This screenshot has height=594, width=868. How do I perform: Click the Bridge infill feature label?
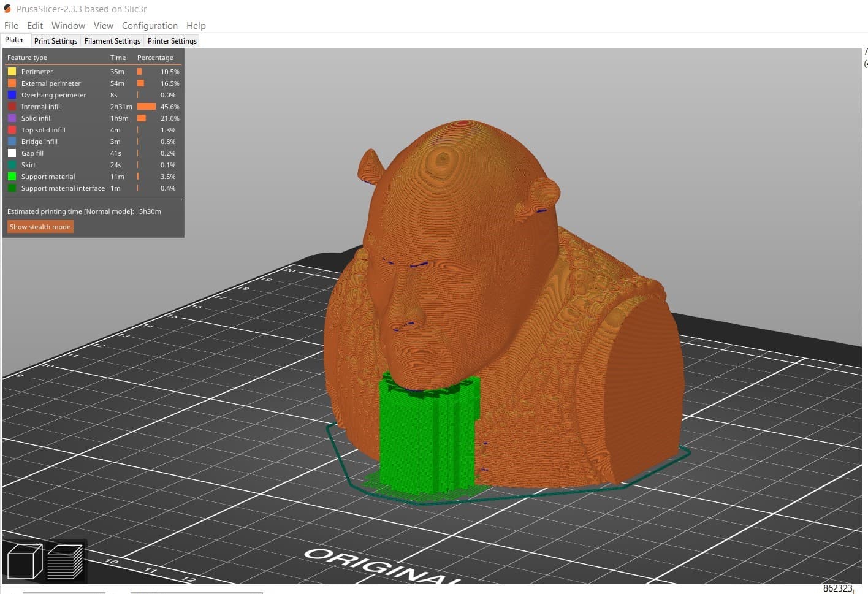[x=39, y=142]
